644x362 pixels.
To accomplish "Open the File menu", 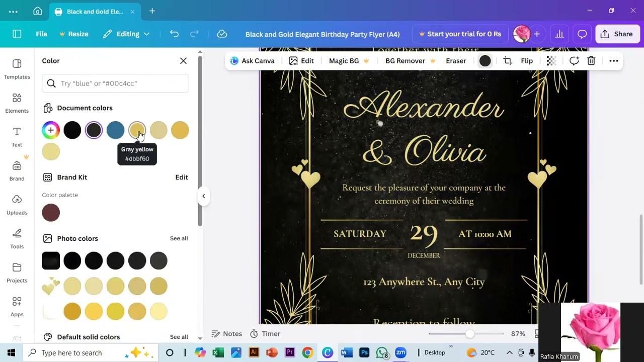I will [42, 34].
